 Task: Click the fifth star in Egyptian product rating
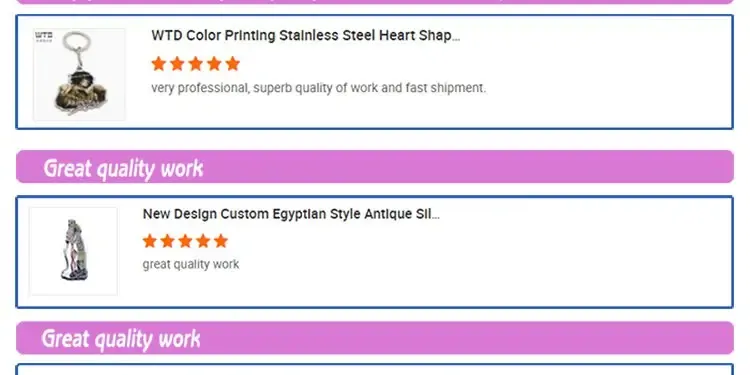coord(221,241)
